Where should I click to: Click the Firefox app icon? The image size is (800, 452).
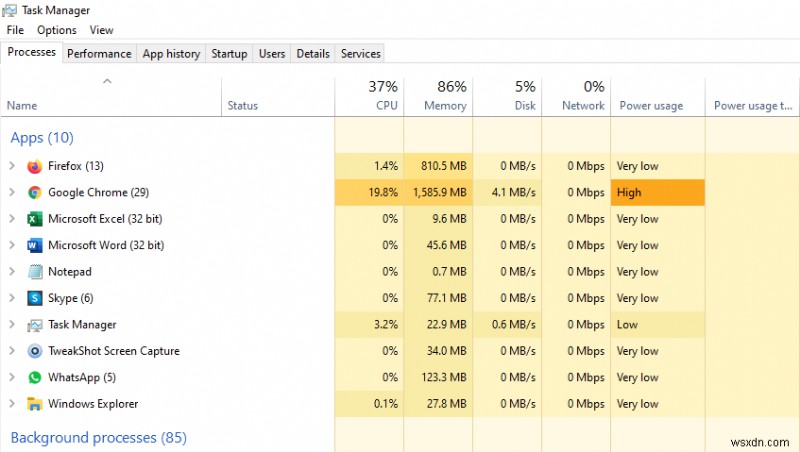click(x=35, y=166)
